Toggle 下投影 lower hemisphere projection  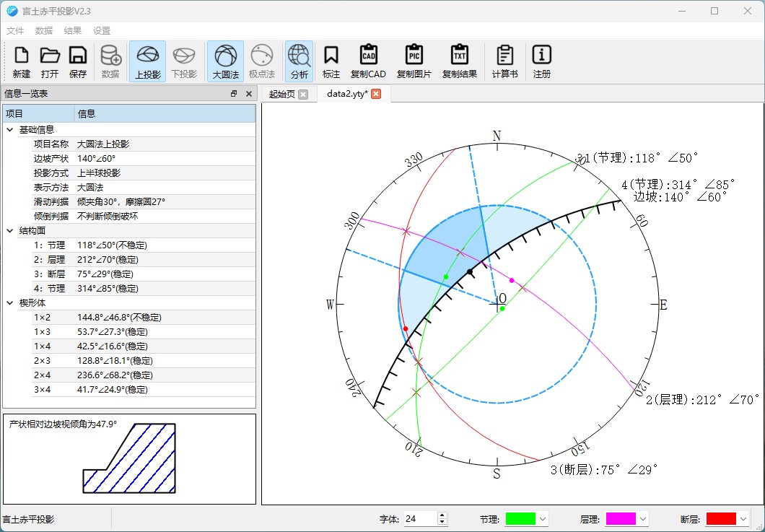185,61
